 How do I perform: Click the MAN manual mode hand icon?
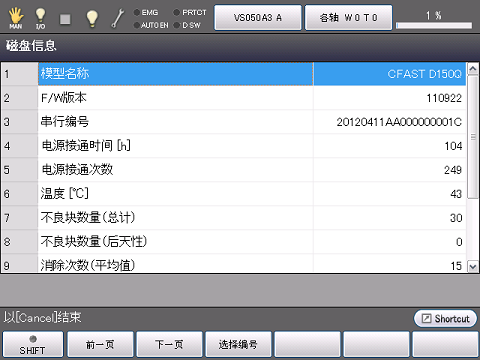16,18
